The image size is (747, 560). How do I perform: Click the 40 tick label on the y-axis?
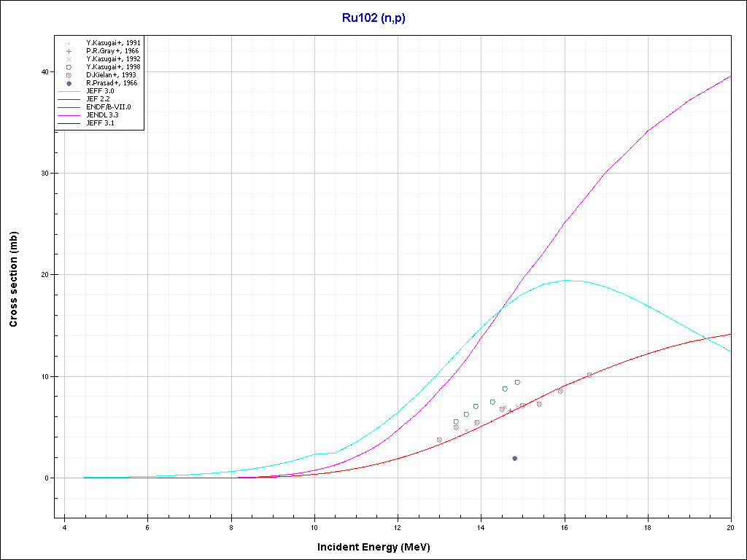click(44, 71)
